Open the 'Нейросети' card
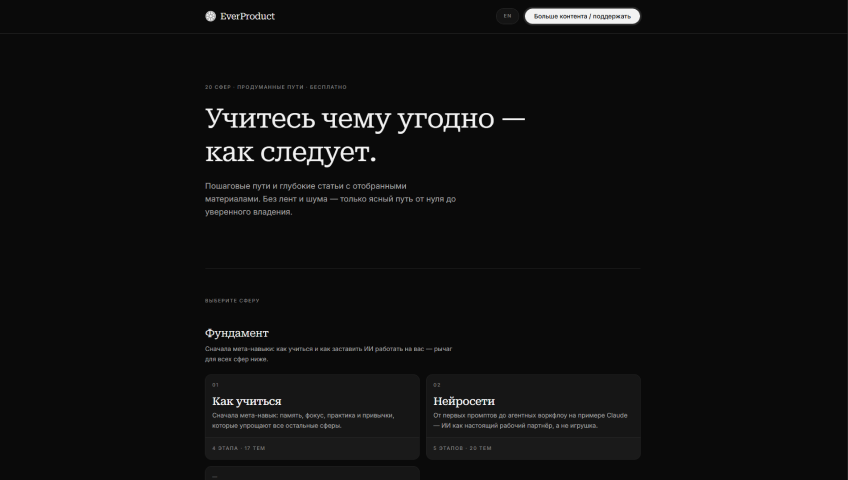 coord(533,417)
